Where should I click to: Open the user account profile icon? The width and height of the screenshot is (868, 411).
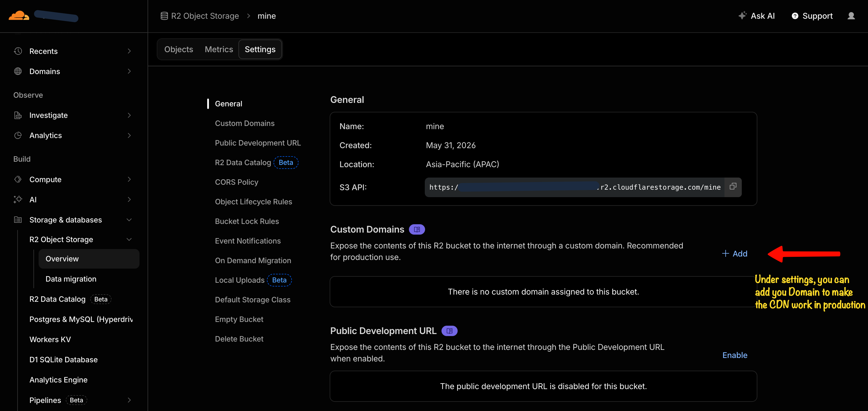coord(851,16)
